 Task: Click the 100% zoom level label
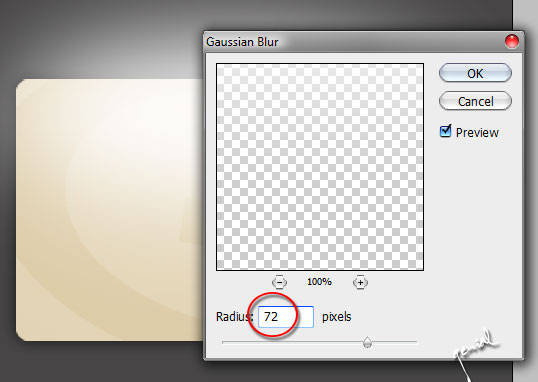point(319,282)
